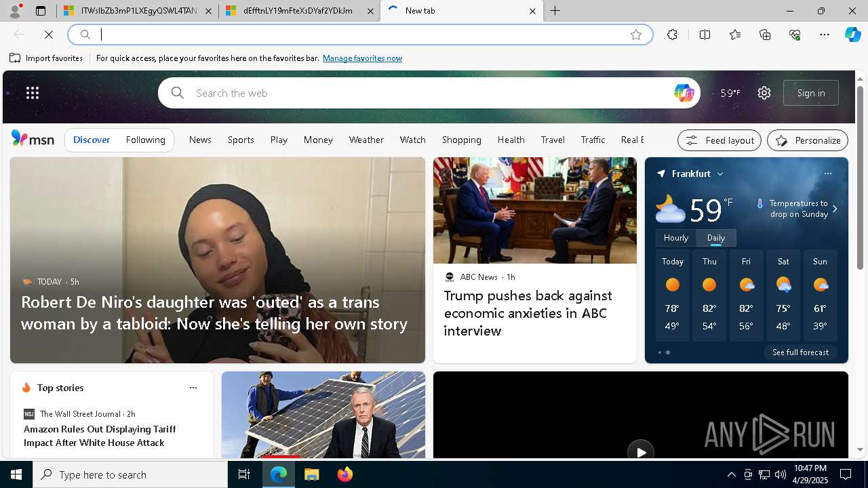868x488 pixels.
Task: Launch Firefox from the taskbar
Action: click(345, 474)
